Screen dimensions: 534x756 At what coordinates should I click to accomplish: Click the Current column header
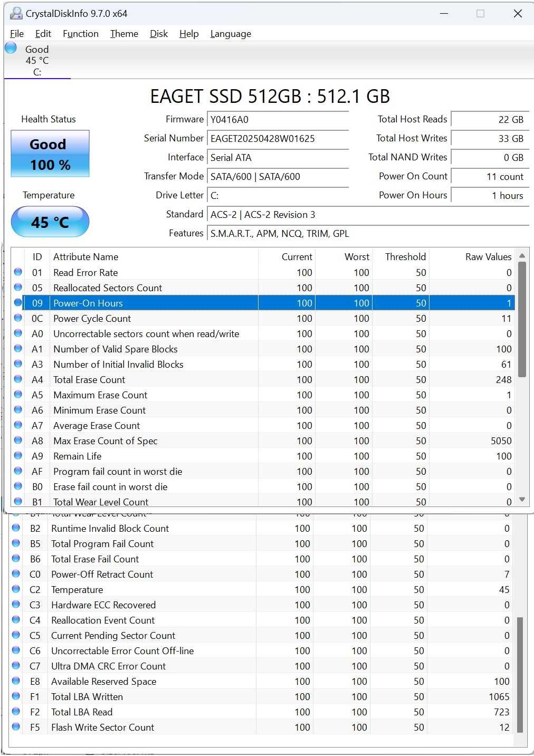[x=287, y=257]
